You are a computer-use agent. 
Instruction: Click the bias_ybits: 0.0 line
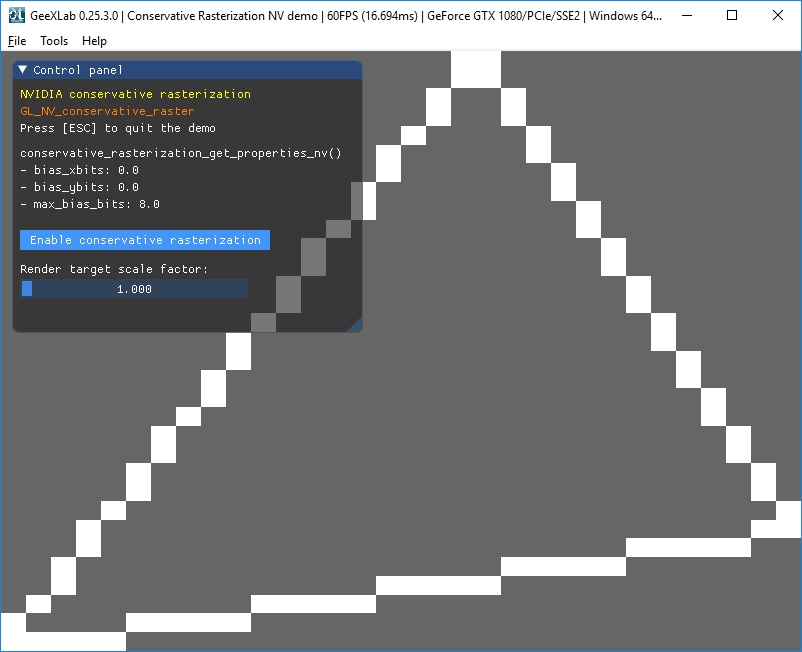point(79,187)
